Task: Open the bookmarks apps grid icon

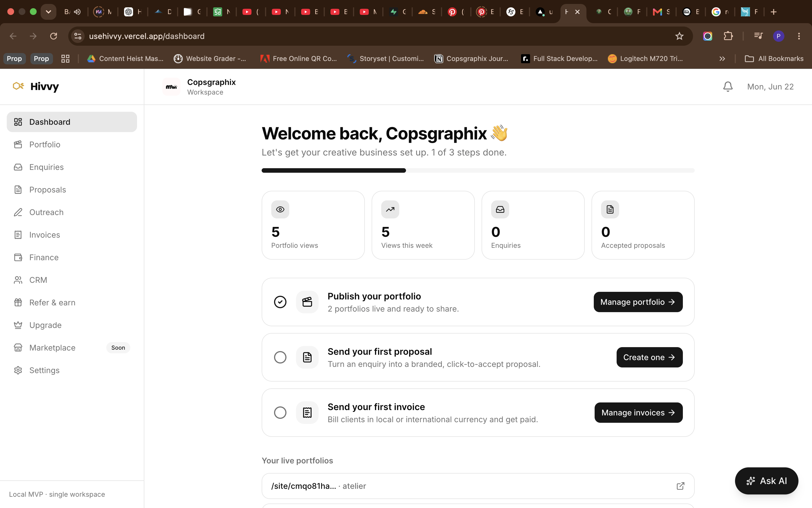Action: pos(65,59)
